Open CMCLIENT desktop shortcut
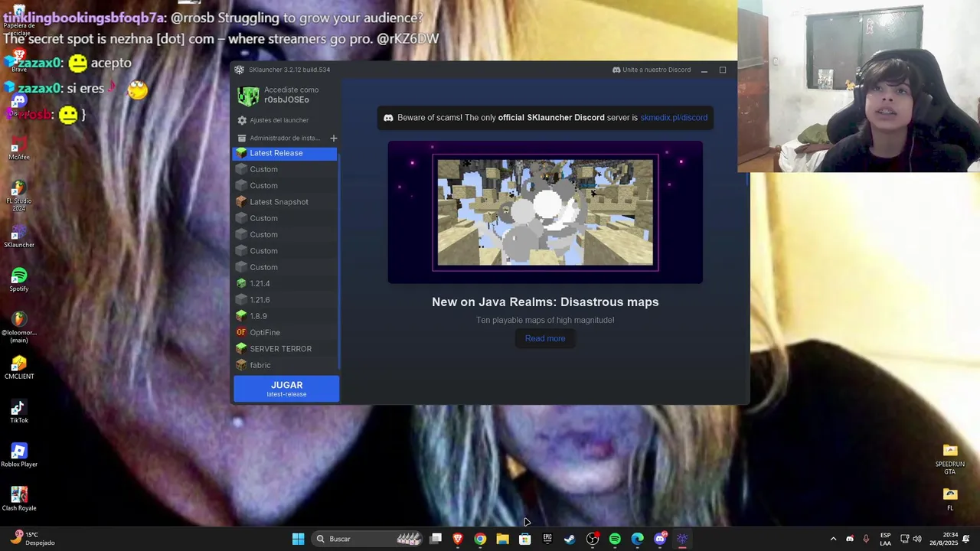The image size is (980, 551). pos(19,368)
